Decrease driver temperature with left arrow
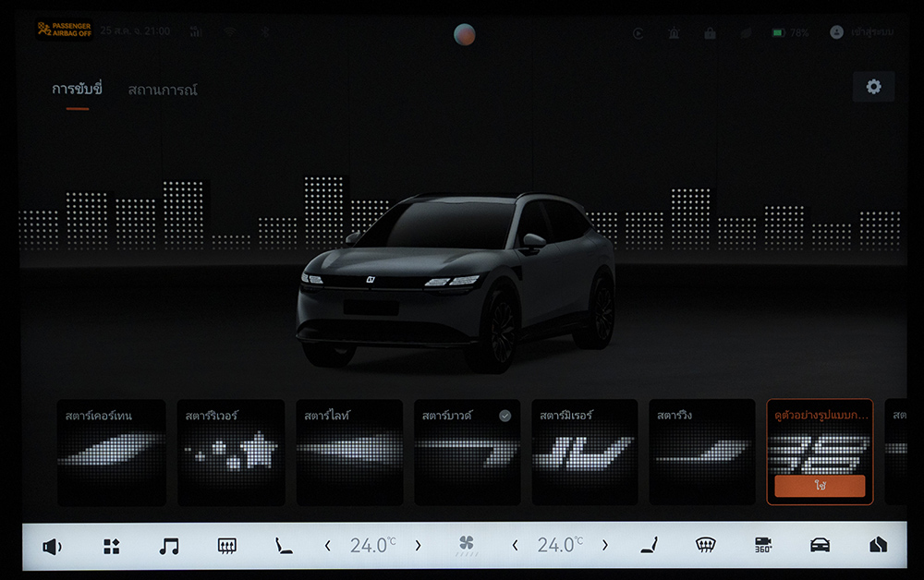 [327, 546]
